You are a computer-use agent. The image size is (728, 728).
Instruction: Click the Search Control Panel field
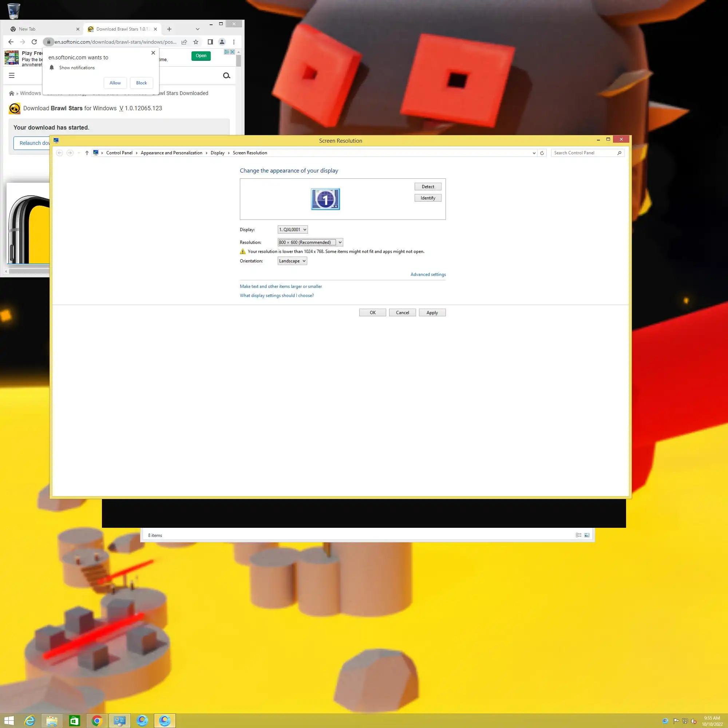tap(584, 153)
